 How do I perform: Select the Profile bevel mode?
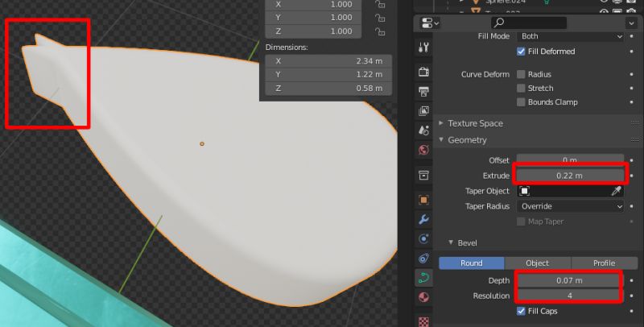[x=605, y=263]
